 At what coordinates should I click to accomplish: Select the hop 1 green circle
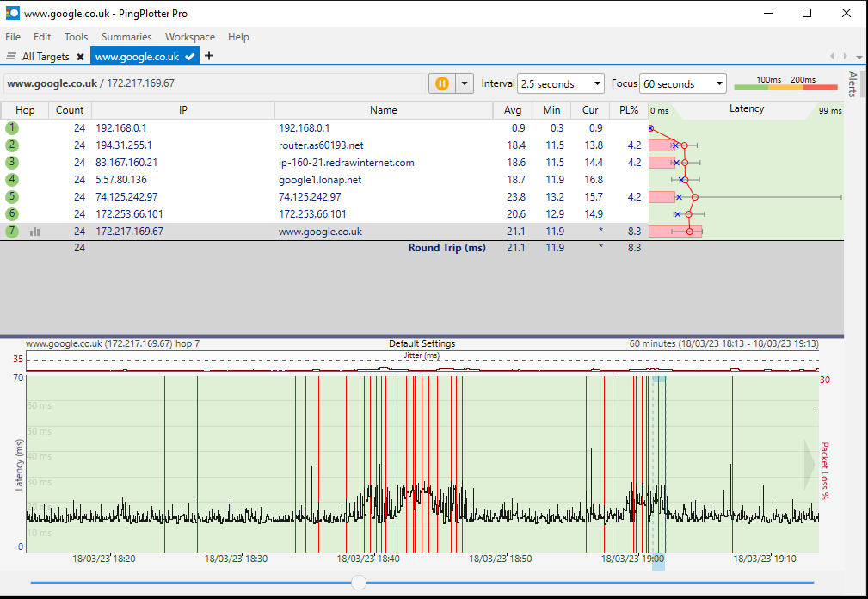point(11,128)
